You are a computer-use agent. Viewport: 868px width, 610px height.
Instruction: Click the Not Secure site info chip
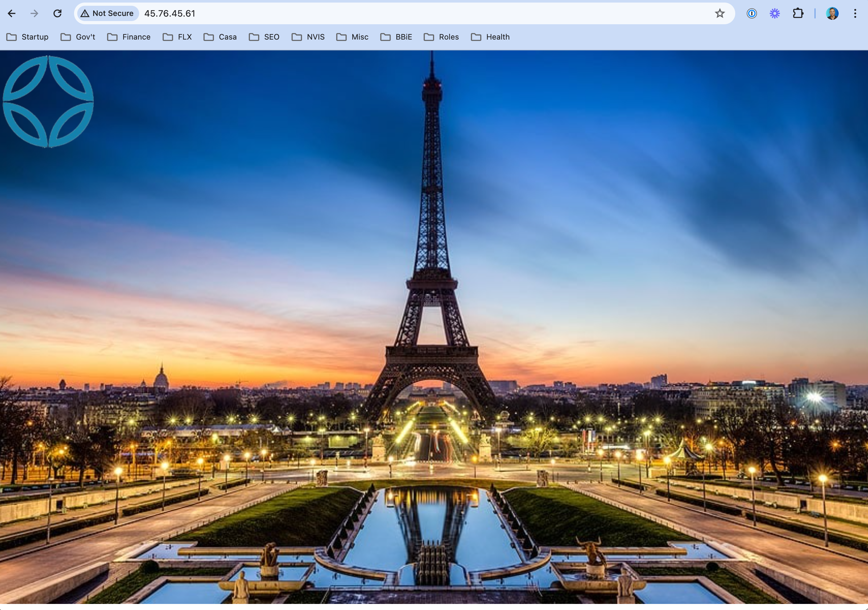click(x=107, y=14)
